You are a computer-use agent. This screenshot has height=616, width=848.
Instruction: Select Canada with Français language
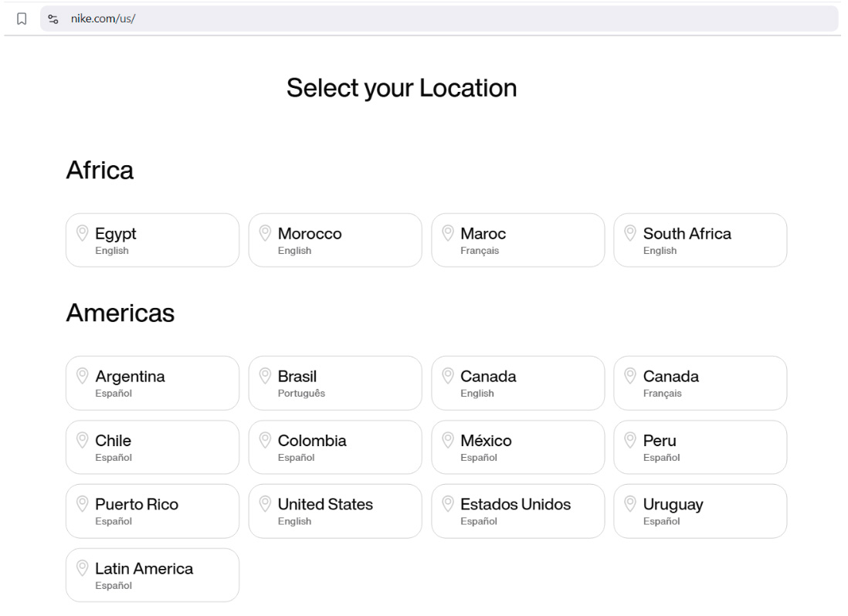point(700,383)
